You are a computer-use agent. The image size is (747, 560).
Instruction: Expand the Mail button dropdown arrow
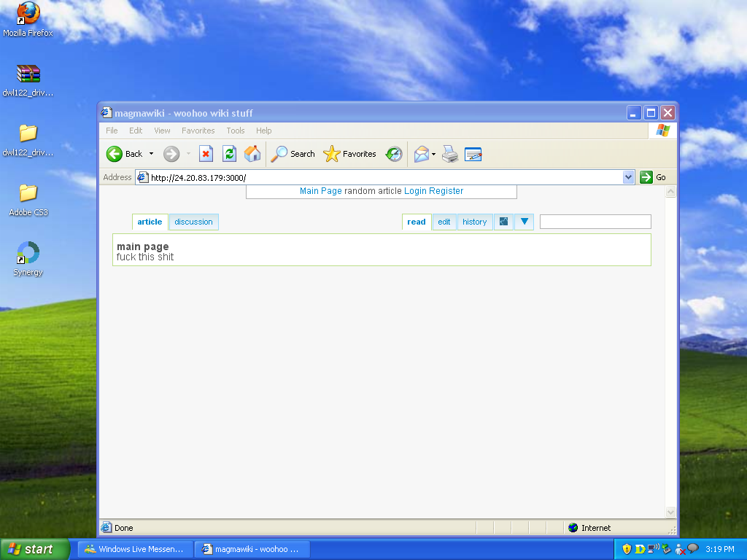point(433,154)
